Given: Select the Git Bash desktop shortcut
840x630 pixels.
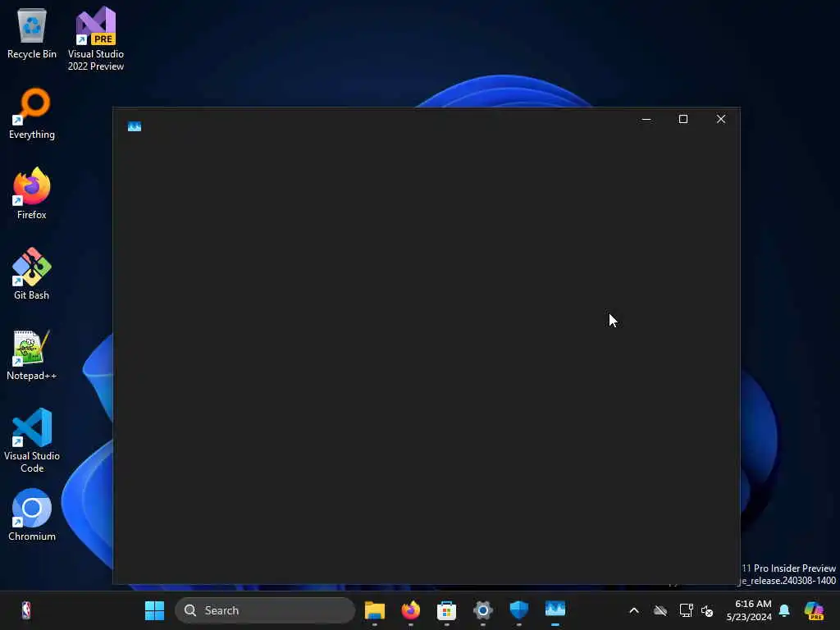Looking at the screenshot, I should 32,274.
